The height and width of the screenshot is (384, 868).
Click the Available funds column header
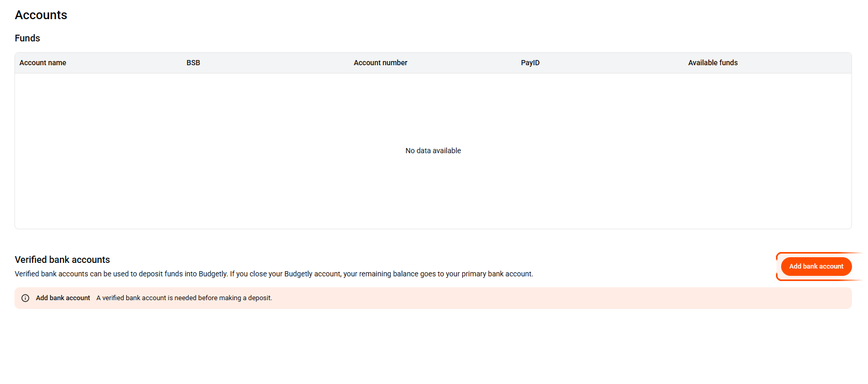712,63
